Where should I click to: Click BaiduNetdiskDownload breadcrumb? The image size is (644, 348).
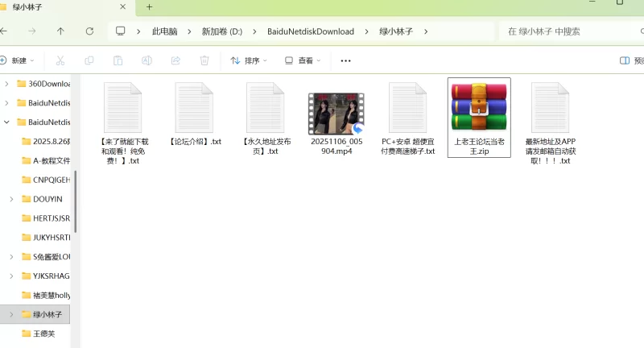click(311, 31)
